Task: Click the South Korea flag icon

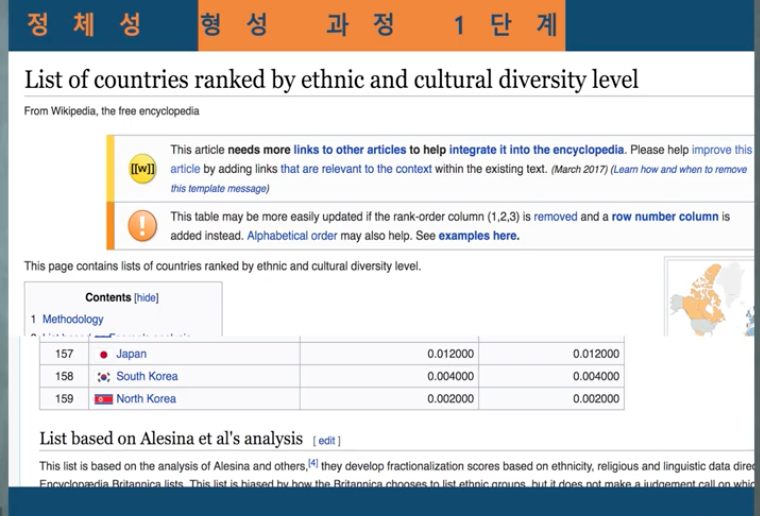Action: click(x=103, y=377)
